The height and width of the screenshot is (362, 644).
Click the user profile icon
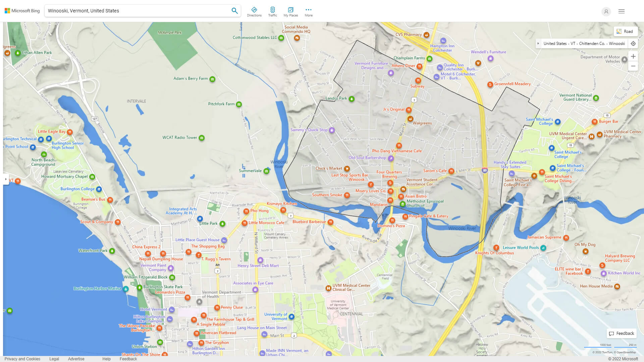606,11
